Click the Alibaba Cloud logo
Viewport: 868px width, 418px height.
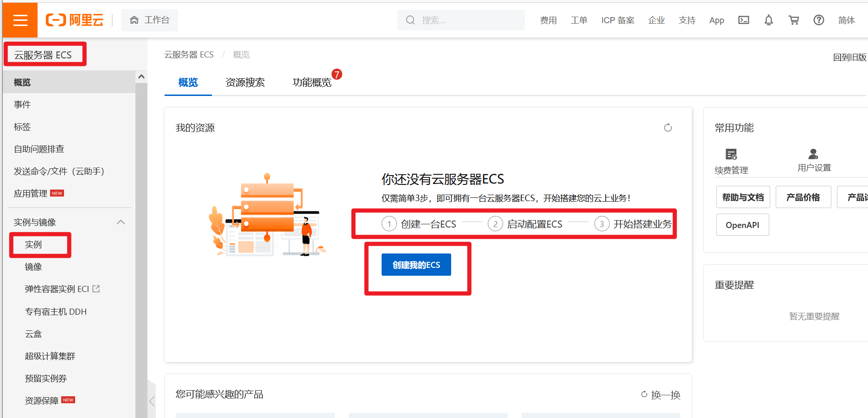(75, 20)
